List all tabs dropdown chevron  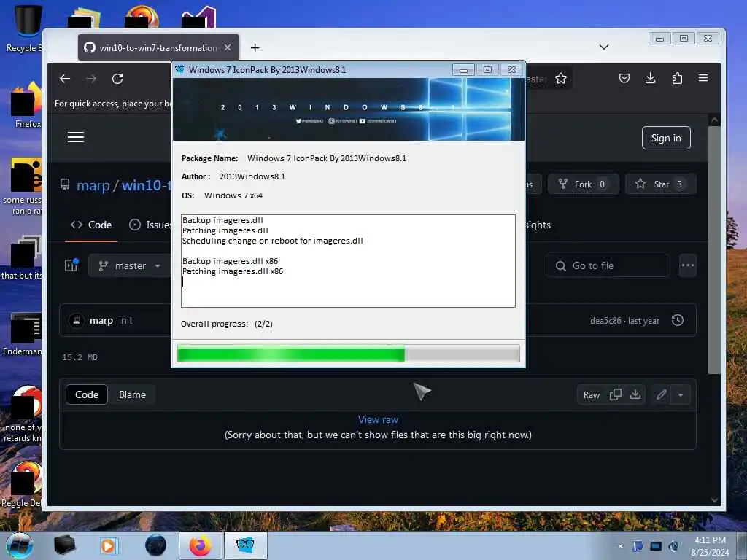click(x=603, y=47)
